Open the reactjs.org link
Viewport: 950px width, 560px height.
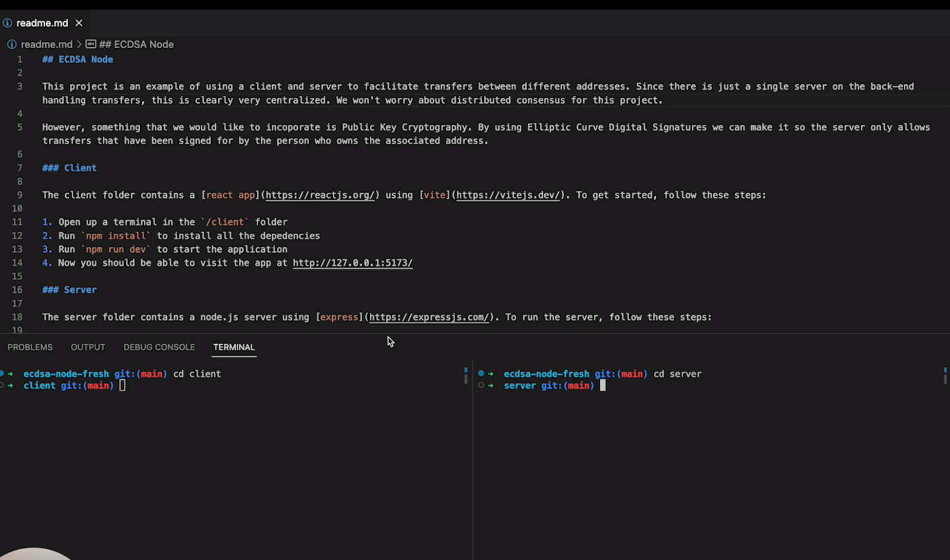[x=320, y=195]
